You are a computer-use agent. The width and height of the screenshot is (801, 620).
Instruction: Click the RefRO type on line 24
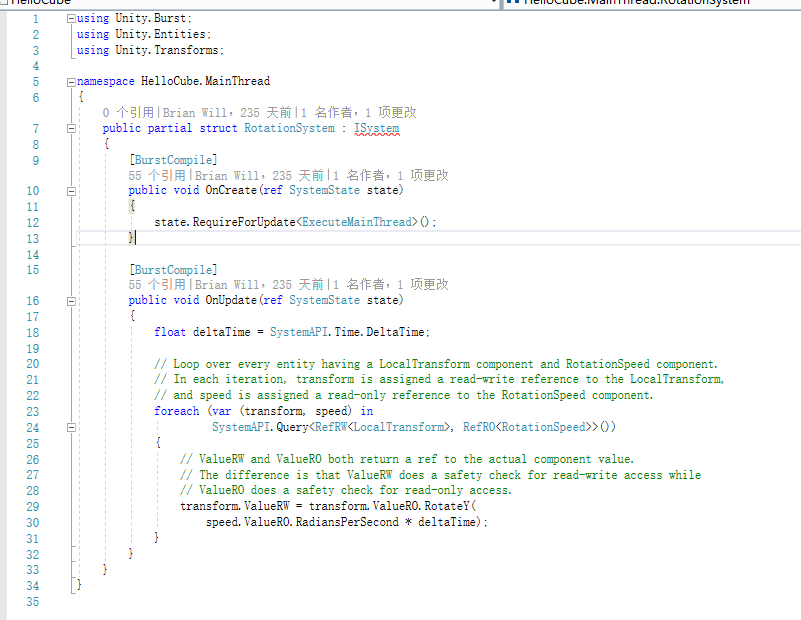[x=479, y=427]
